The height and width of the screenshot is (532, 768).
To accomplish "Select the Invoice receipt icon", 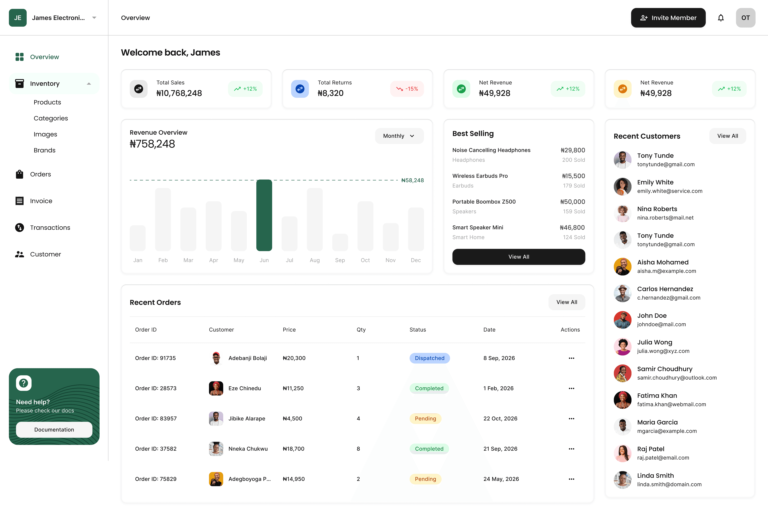I will tap(19, 201).
